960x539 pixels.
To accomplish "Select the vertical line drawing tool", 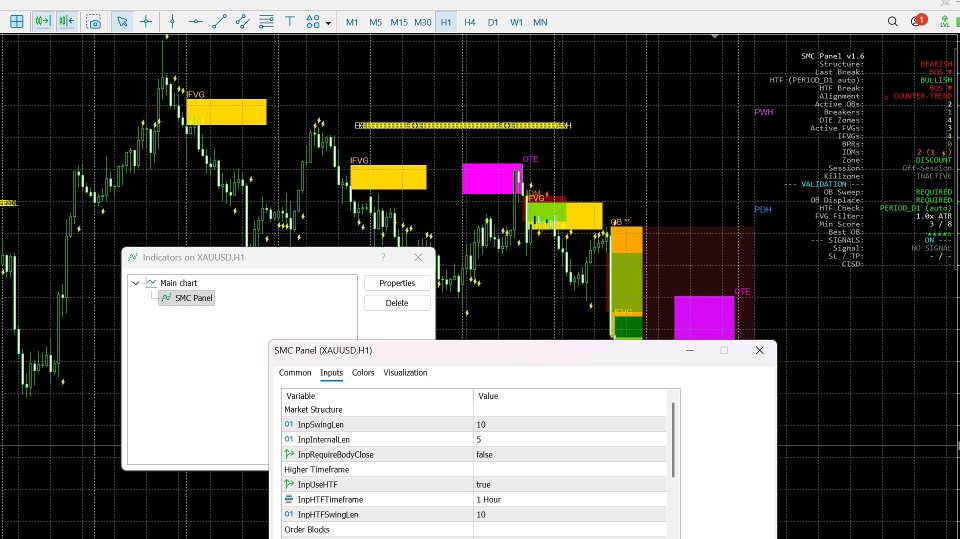I will tap(173, 22).
